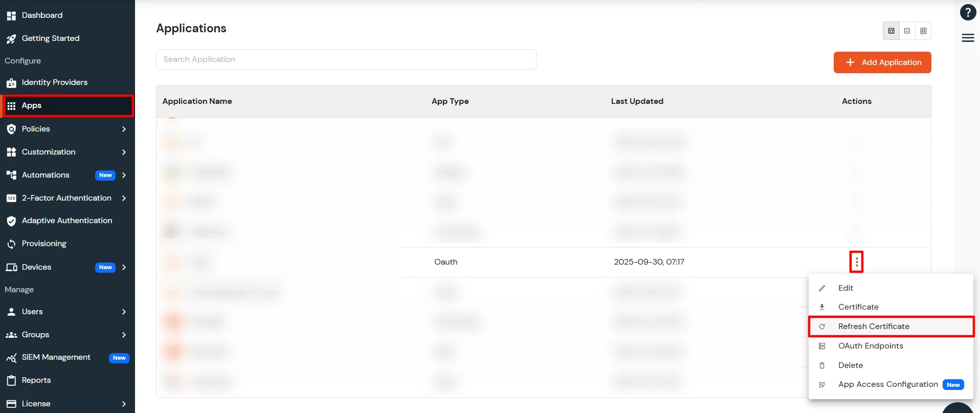Click the Adaptive Authentication shield icon
This screenshot has width=980, height=413.
[x=11, y=221]
